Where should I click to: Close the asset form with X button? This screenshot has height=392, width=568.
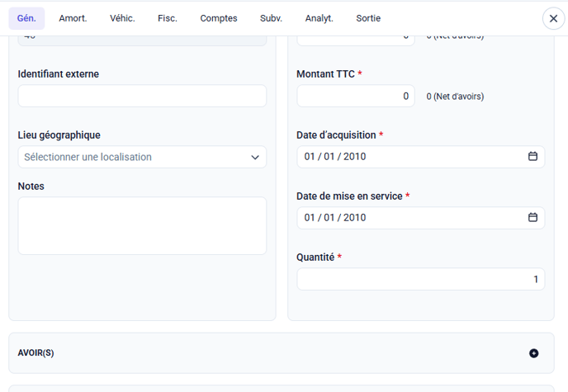(553, 18)
